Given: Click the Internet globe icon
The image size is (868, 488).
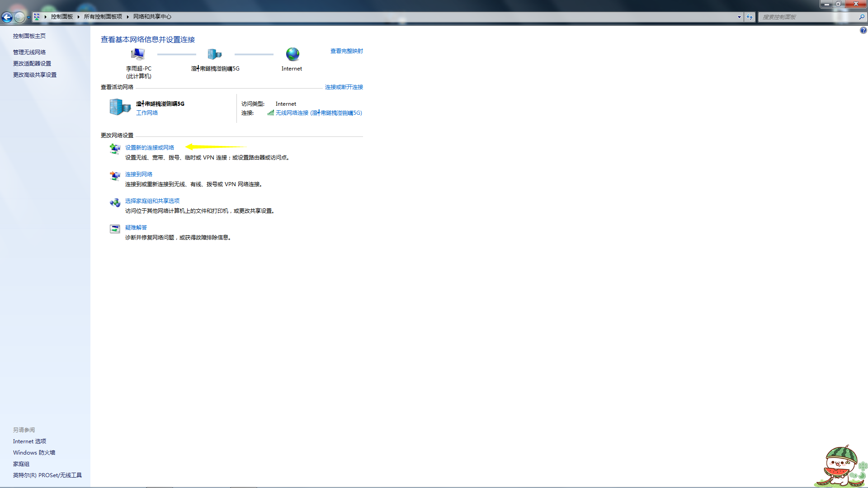Looking at the screenshot, I should click(x=292, y=54).
